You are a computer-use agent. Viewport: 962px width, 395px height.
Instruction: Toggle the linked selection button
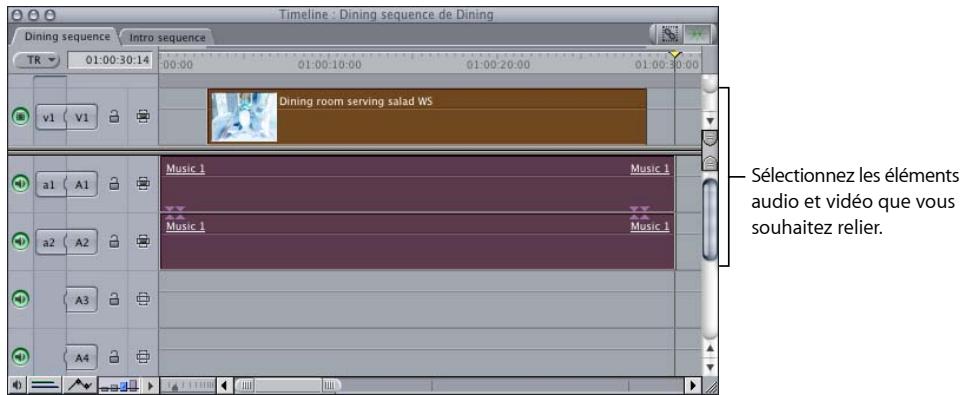(x=669, y=34)
